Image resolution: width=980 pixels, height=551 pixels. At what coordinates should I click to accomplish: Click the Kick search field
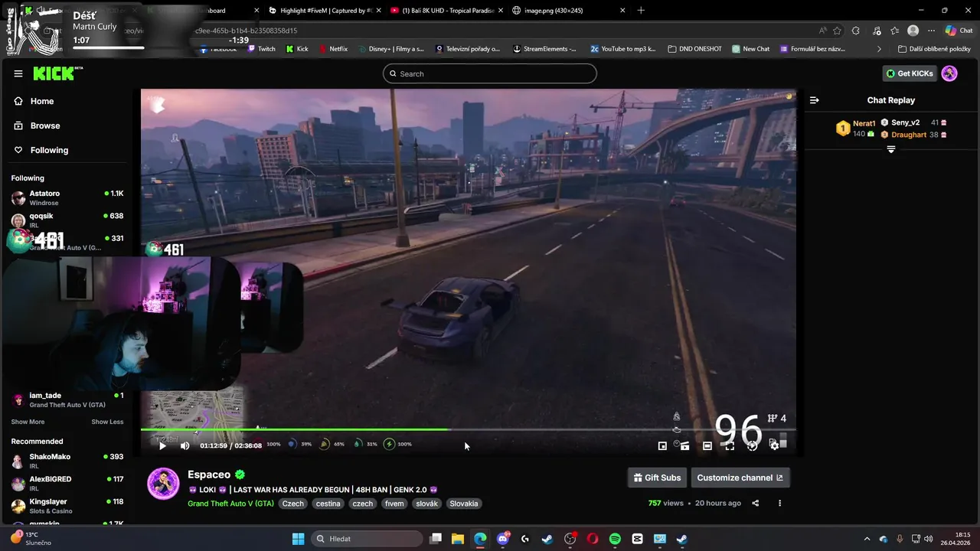tap(490, 73)
